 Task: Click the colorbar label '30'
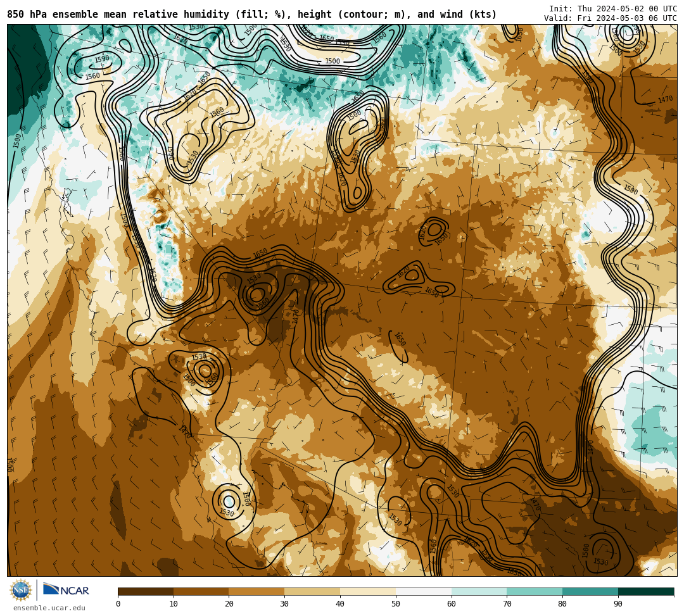click(284, 604)
